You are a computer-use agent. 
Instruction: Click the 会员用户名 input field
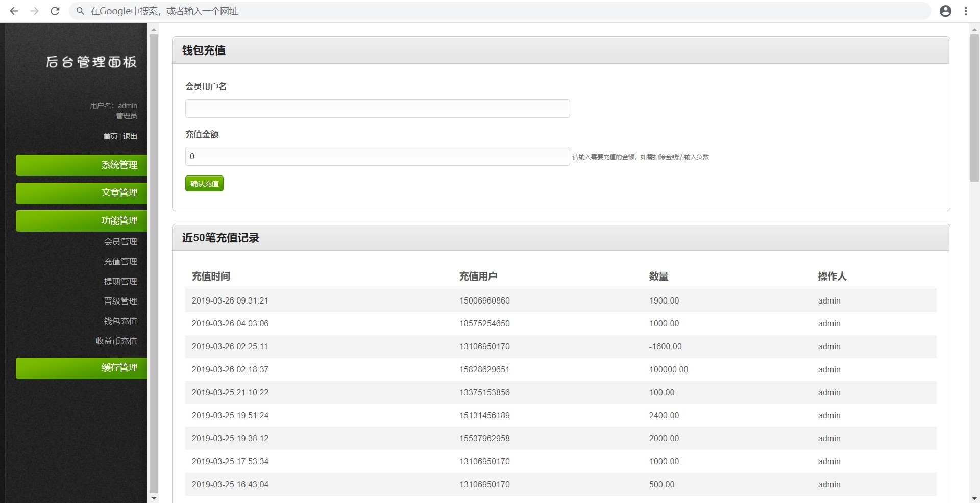[377, 109]
